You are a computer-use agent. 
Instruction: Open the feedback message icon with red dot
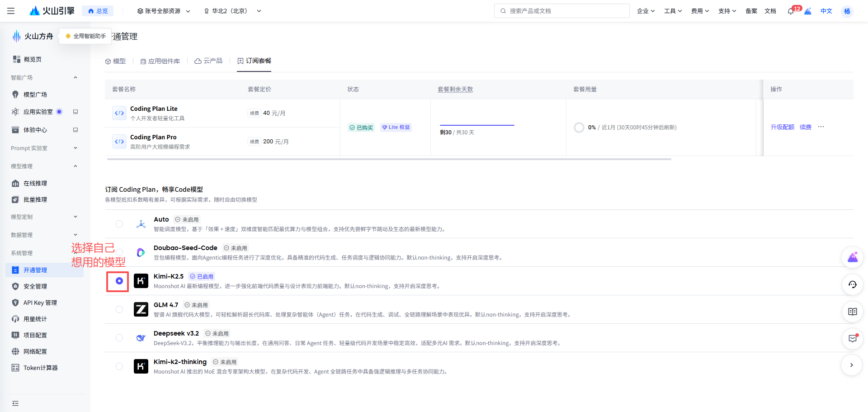tap(852, 338)
